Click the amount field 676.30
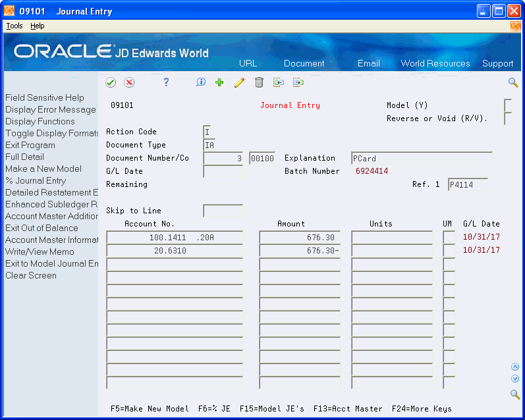 [300, 237]
